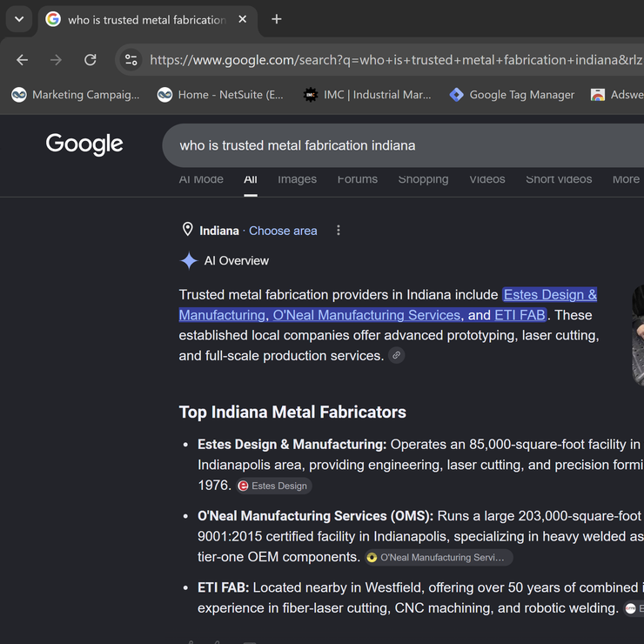Click the link icon after production services
The width and height of the screenshot is (644, 644).
click(396, 355)
